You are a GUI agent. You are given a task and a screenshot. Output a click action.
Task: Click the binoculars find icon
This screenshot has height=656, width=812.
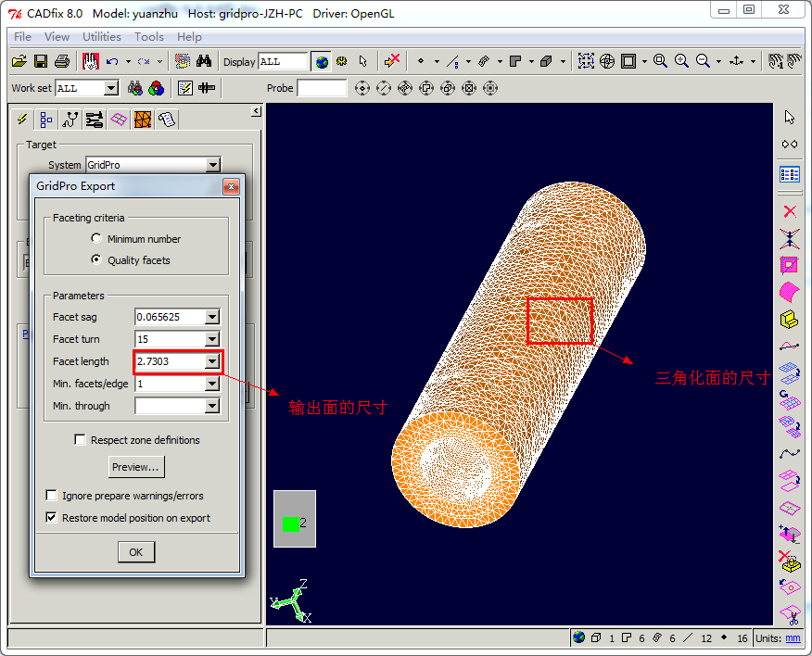pyautogui.click(x=205, y=61)
